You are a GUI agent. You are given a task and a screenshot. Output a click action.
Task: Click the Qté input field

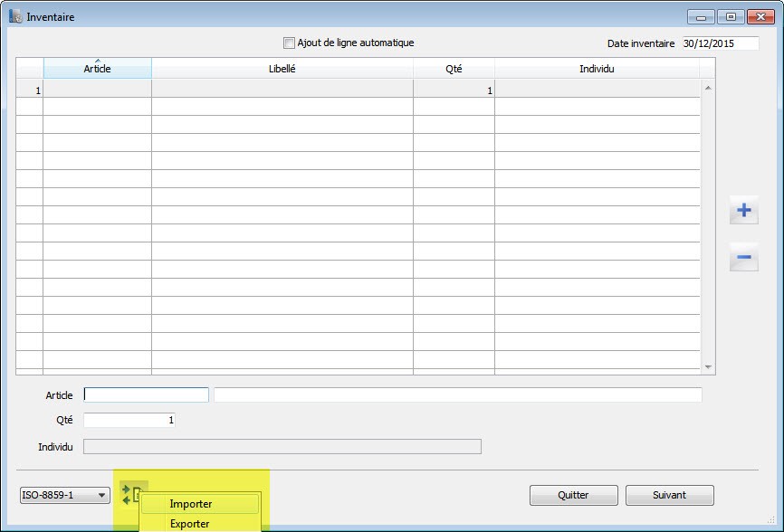[x=129, y=420]
